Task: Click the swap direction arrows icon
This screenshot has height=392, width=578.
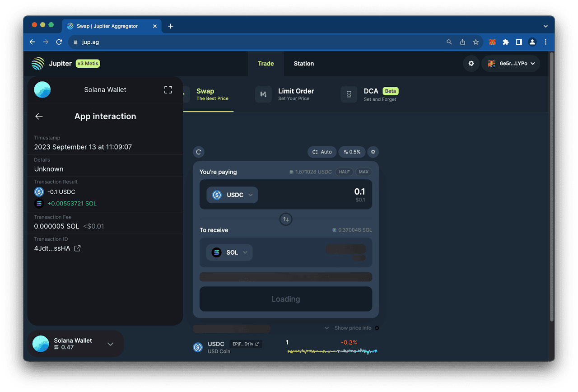Action: tap(286, 219)
